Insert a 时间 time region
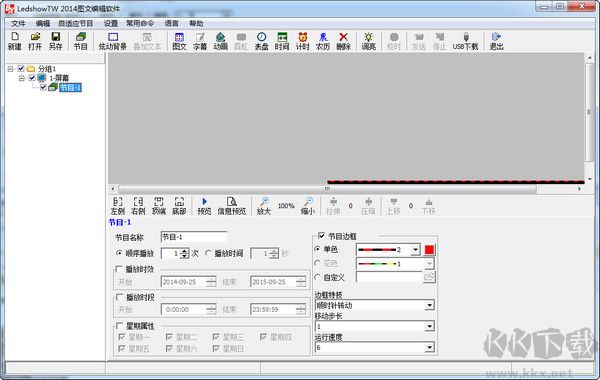 tap(282, 41)
